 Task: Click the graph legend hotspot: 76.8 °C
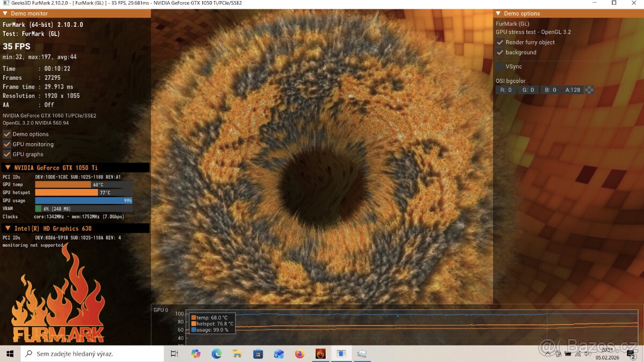pos(213,323)
